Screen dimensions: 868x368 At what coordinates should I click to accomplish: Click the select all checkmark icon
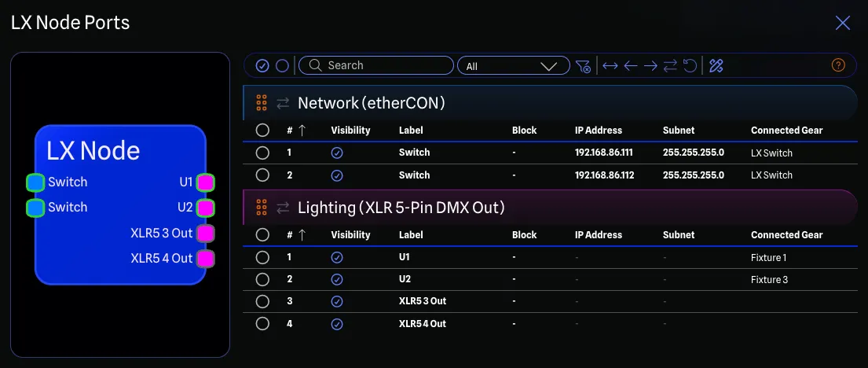[263, 66]
